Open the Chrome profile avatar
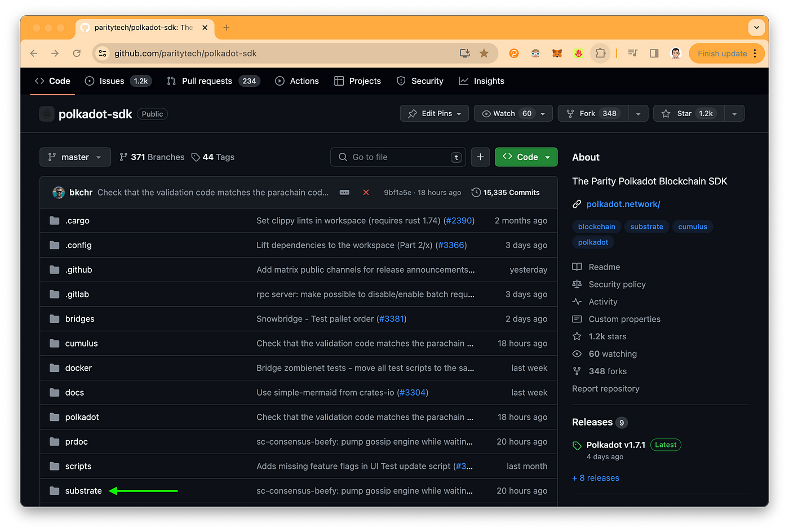Viewport: 789px width, 532px height. (x=676, y=54)
